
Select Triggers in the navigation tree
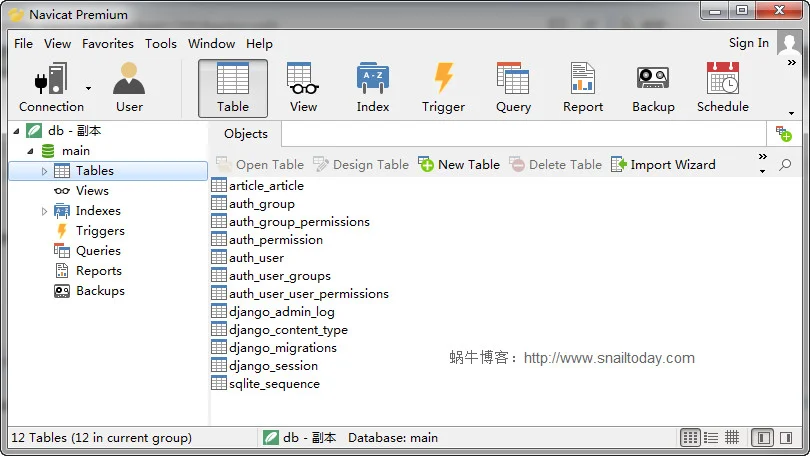[100, 231]
